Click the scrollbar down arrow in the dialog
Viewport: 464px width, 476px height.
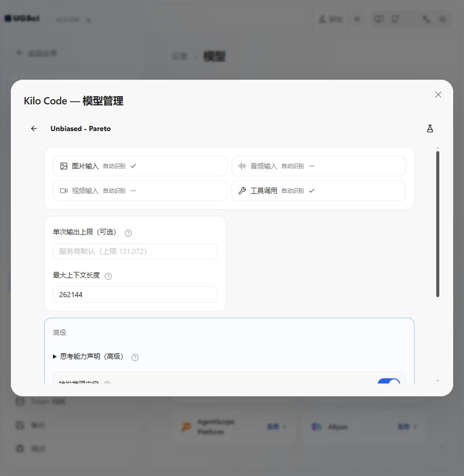(438, 381)
